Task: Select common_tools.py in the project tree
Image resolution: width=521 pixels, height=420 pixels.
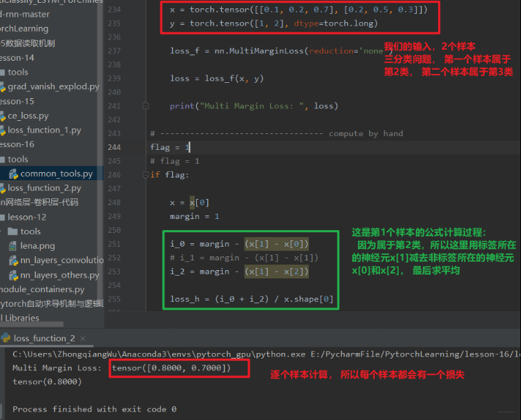Action: pyautogui.click(x=57, y=173)
